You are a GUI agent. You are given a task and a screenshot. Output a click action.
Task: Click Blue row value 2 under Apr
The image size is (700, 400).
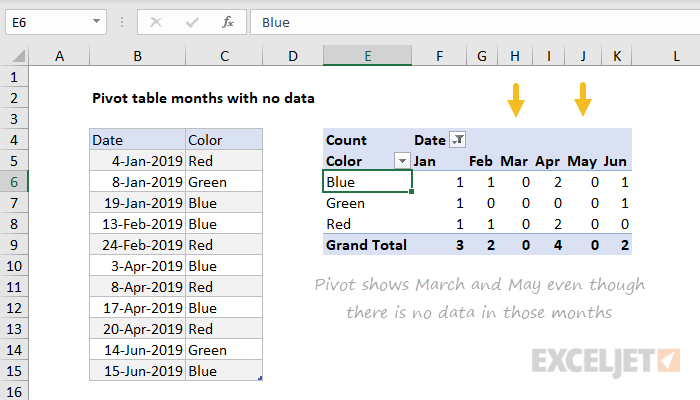click(x=548, y=182)
